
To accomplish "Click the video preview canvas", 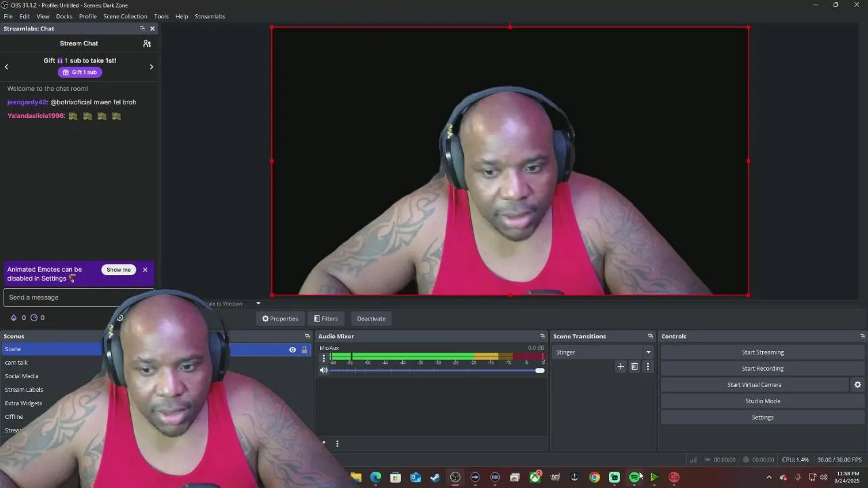I will (510, 161).
